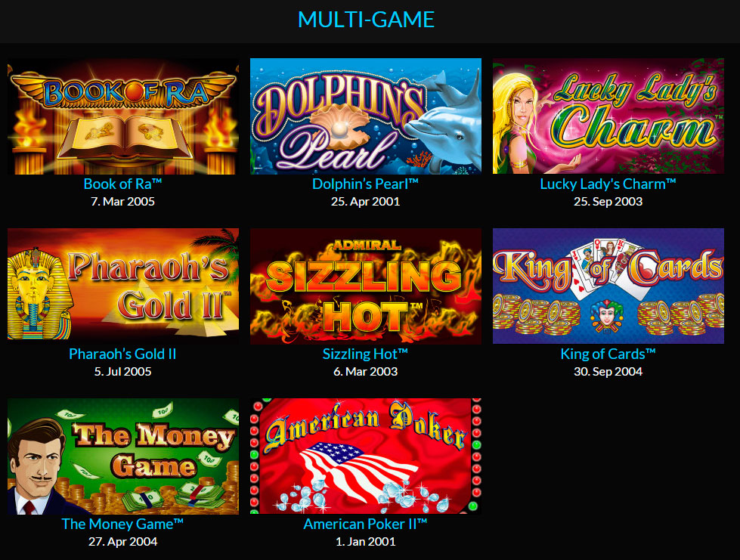Open the Pharaoh's Gold II banner image

coord(122,286)
